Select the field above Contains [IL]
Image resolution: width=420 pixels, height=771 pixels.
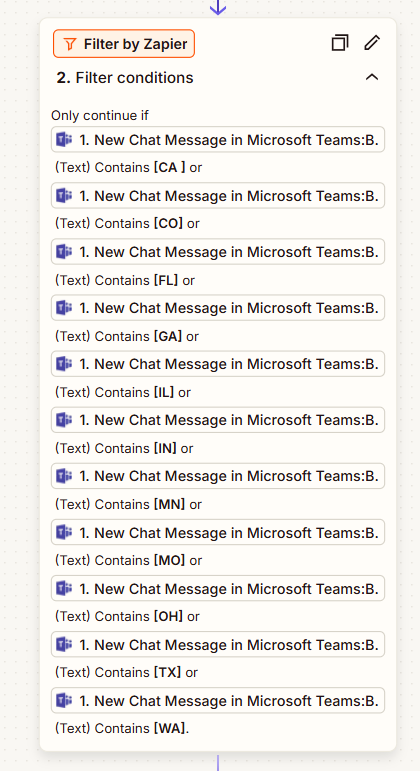218,364
